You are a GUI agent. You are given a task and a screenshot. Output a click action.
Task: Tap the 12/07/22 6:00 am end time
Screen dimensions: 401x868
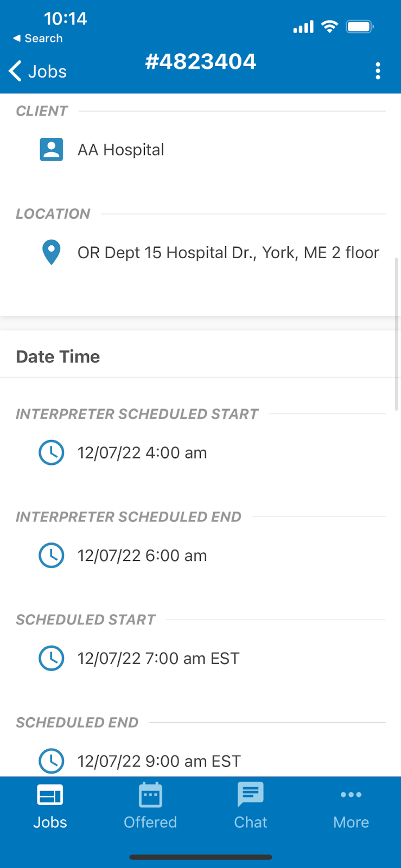(142, 556)
